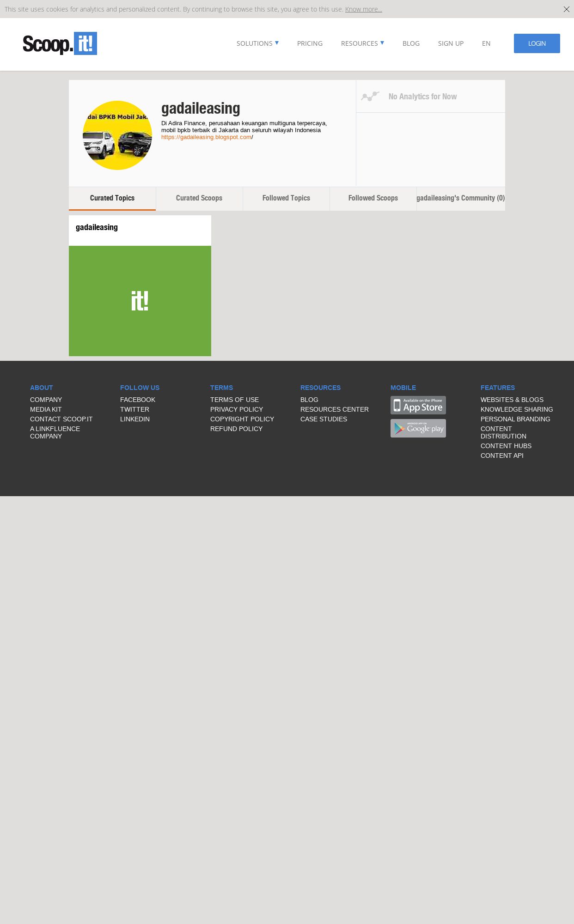Visit Twitter link under Follow Us
Screen dimensions: 574x924
click(x=134, y=409)
